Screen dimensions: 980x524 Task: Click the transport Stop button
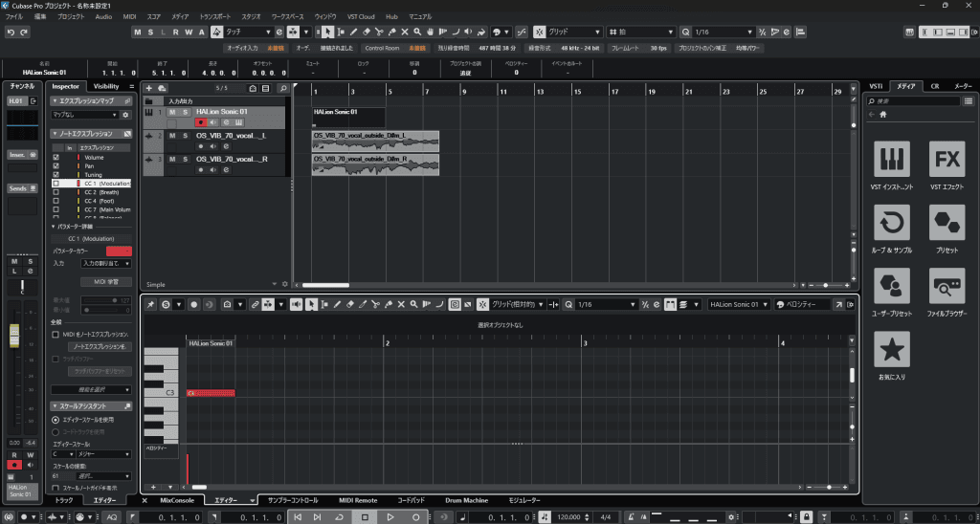(x=365, y=517)
